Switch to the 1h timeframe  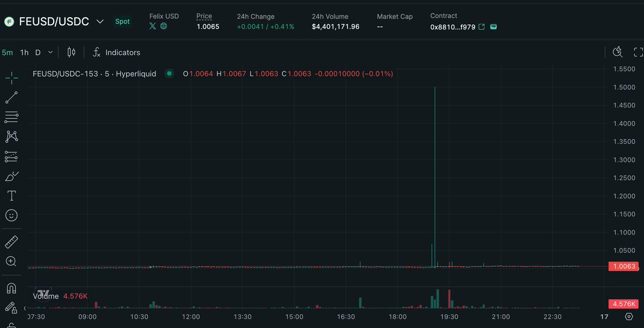click(x=24, y=52)
